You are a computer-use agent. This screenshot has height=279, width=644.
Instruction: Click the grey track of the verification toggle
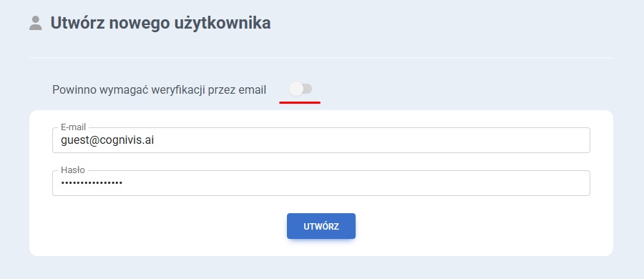tap(308, 89)
